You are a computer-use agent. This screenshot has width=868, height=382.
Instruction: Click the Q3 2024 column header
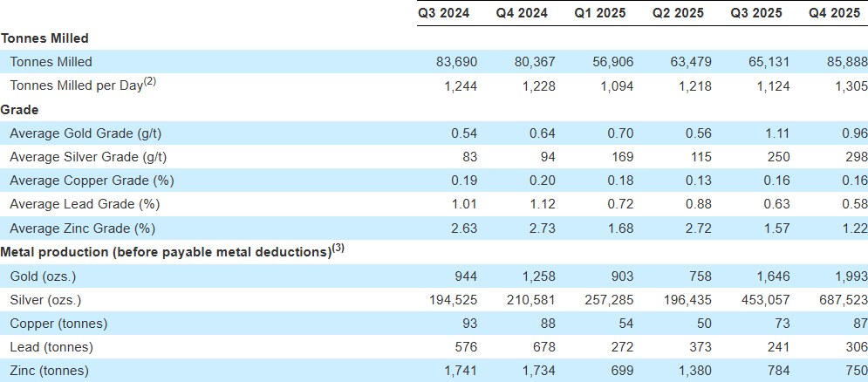[444, 13]
